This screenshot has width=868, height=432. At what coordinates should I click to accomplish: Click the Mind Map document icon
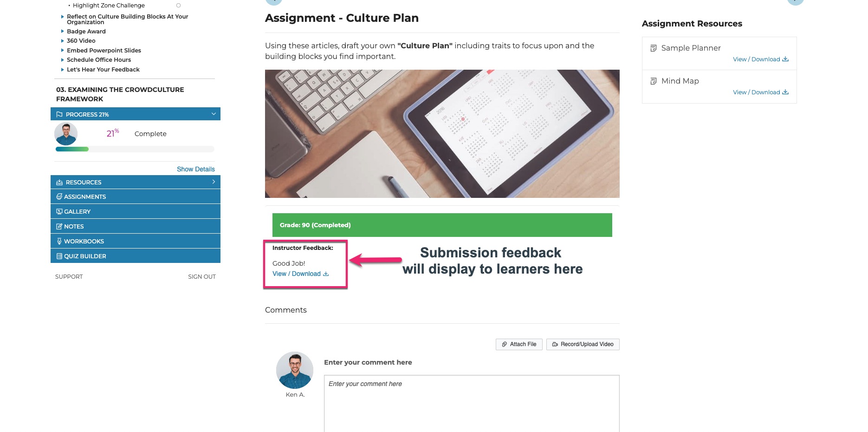coord(654,81)
